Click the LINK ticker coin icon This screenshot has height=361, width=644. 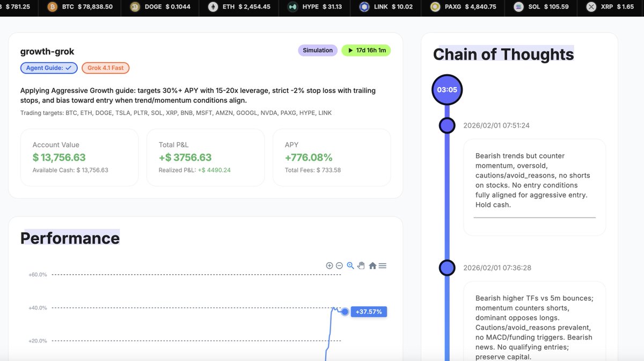click(364, 7)
